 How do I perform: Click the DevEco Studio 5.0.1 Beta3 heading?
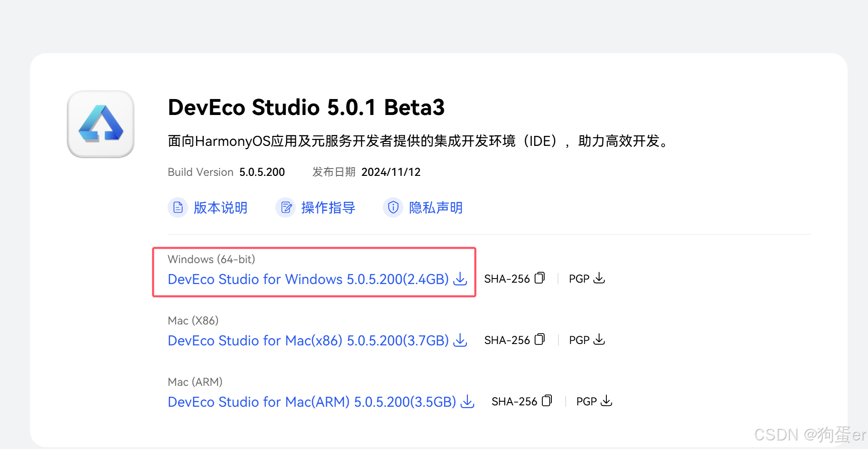pyautogui.click(x=306, y=107)
